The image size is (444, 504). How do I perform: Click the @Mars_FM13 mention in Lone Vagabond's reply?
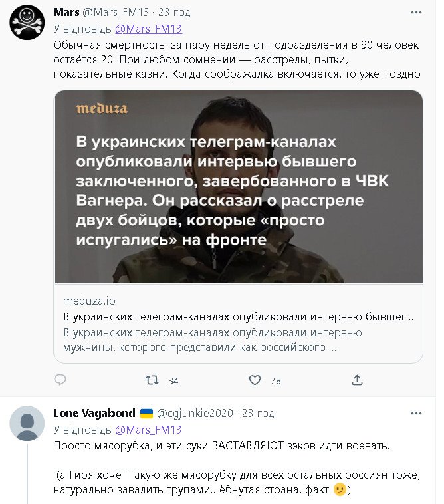(148, 429)
